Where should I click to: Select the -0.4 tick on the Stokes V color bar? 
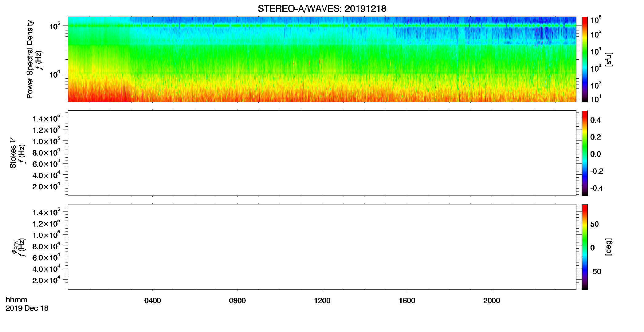597,188
